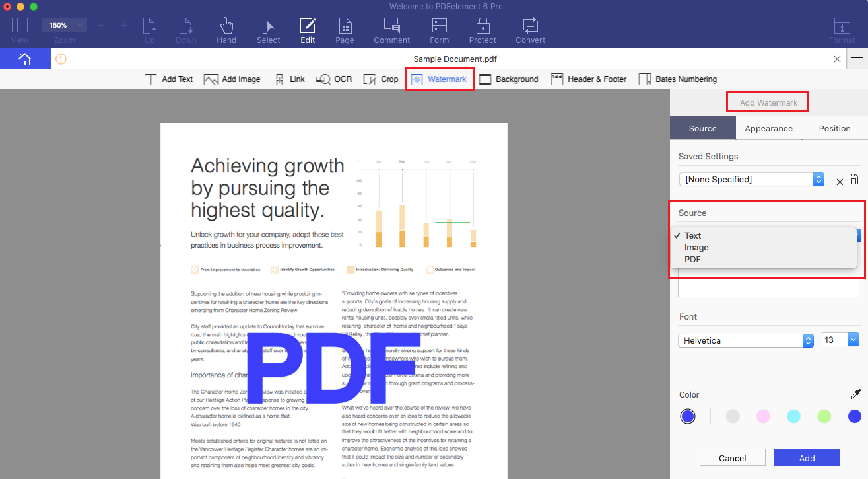Activate the eyedropper color picker
The width and height of the screenshot is (868, 479).
pos(856,394)
